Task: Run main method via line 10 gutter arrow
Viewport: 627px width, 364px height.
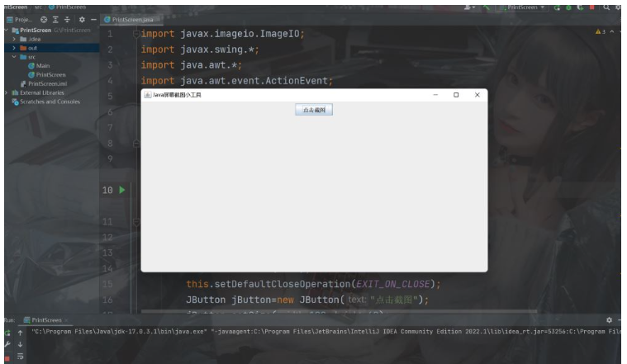Action: click(122, 190)
